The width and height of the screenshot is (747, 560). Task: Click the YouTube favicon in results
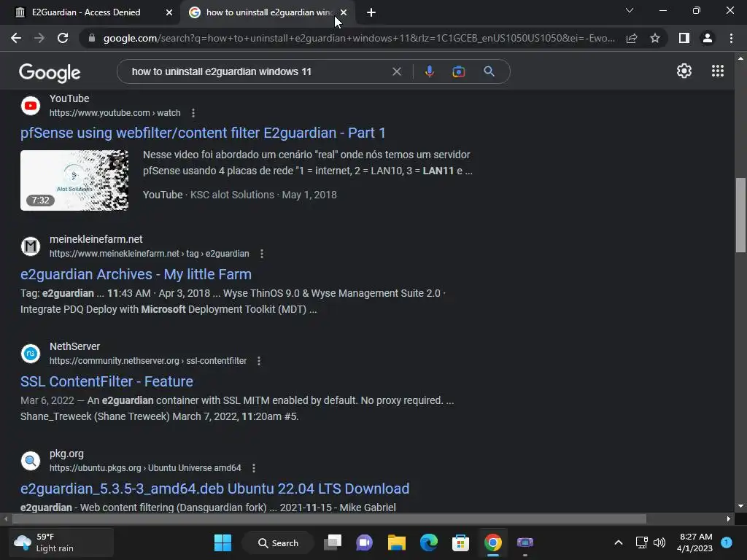tap(31, 106)
